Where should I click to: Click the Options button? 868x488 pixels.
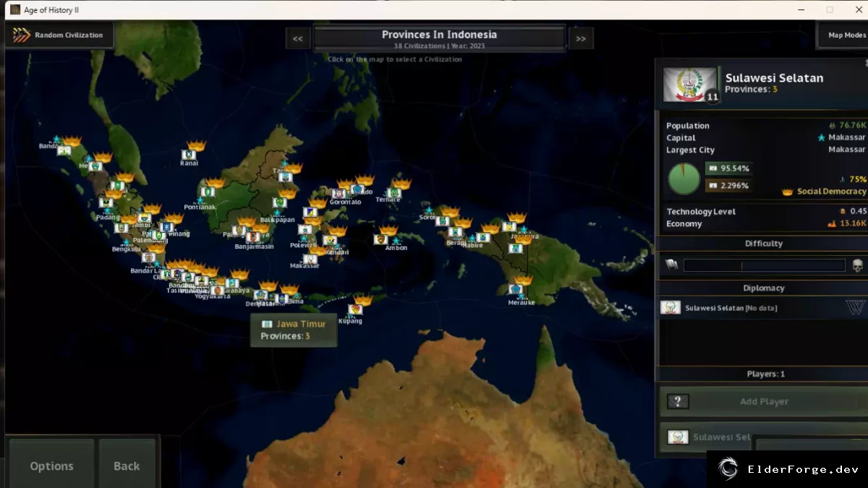(51, 466)
